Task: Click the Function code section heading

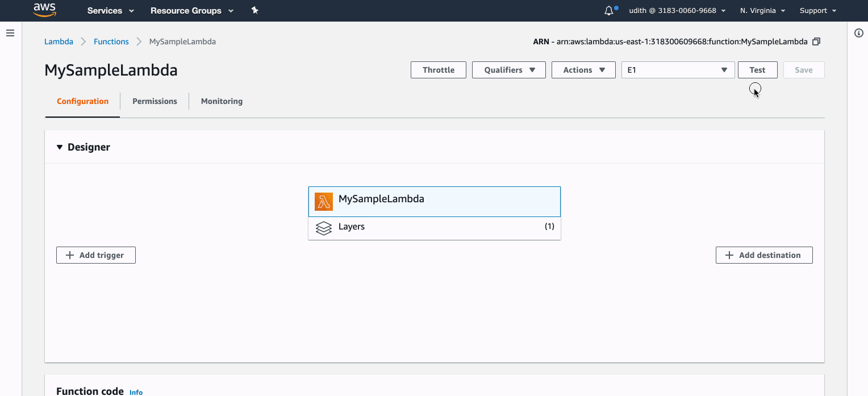Action: (90, 391)
